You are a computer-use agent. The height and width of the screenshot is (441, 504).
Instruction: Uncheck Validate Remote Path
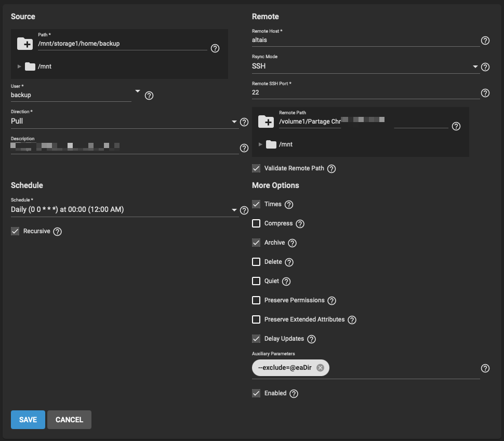coord(256,168)
